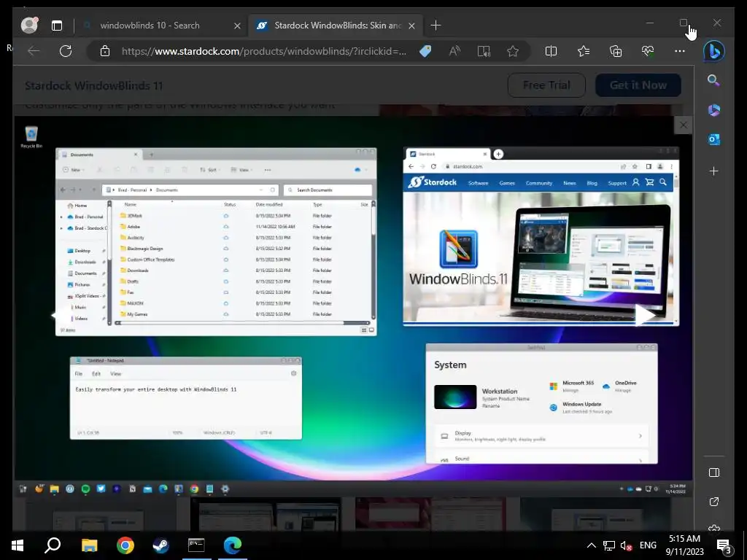Launch Google Chrome from the taskbar

click(x=125, y=545)
